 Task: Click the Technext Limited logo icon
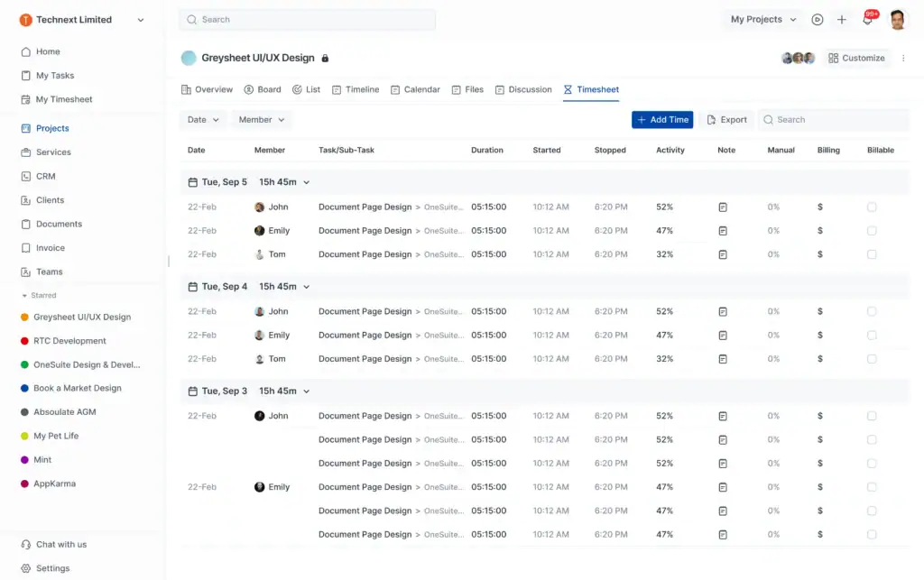(x=25, y=20)
